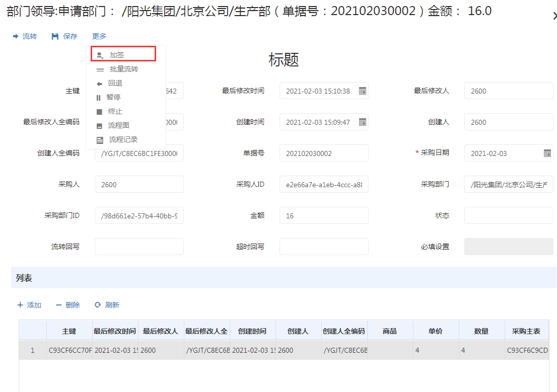Save the form with 保存
Image resolution: width=557 pixels, height=392 pixels.
[64, 36]
